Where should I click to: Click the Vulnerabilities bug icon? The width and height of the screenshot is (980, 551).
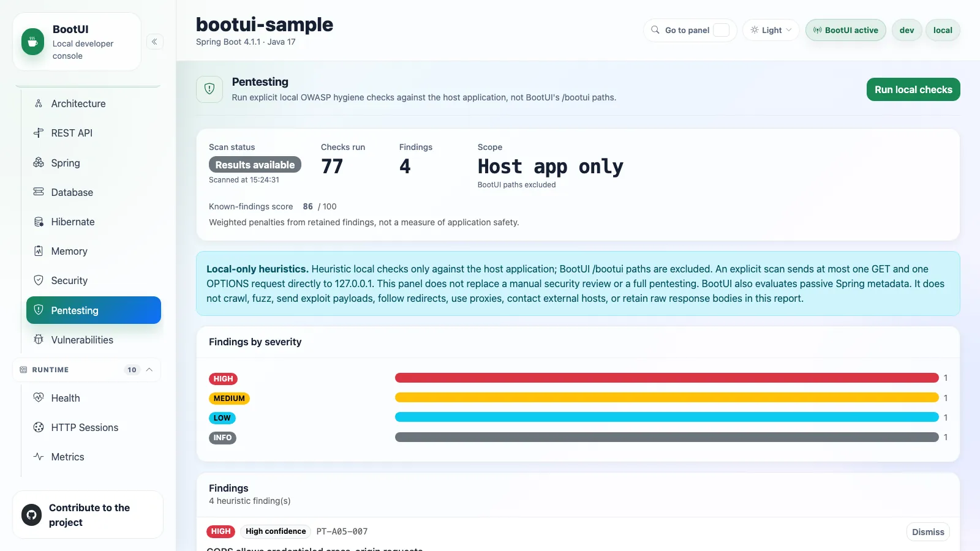[x=39, y=340]
